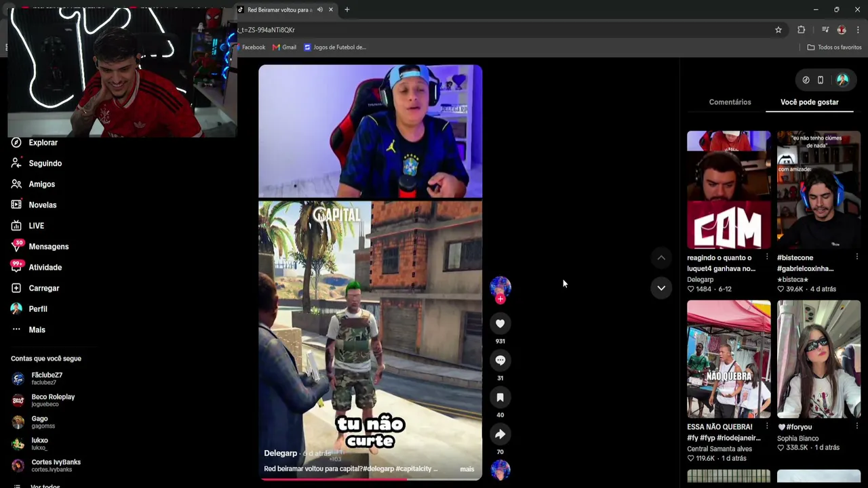Expand the caption with 'mais'
This screenshot has width=868, height=488.
[467, 469]
